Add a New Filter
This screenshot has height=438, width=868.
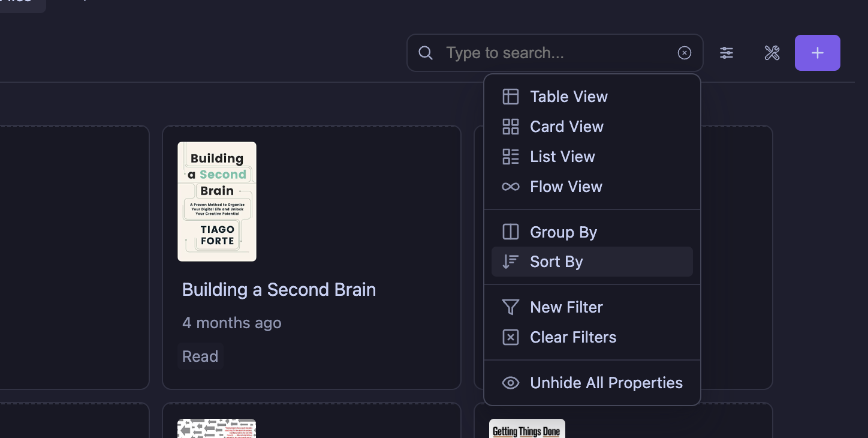[566, 307]
